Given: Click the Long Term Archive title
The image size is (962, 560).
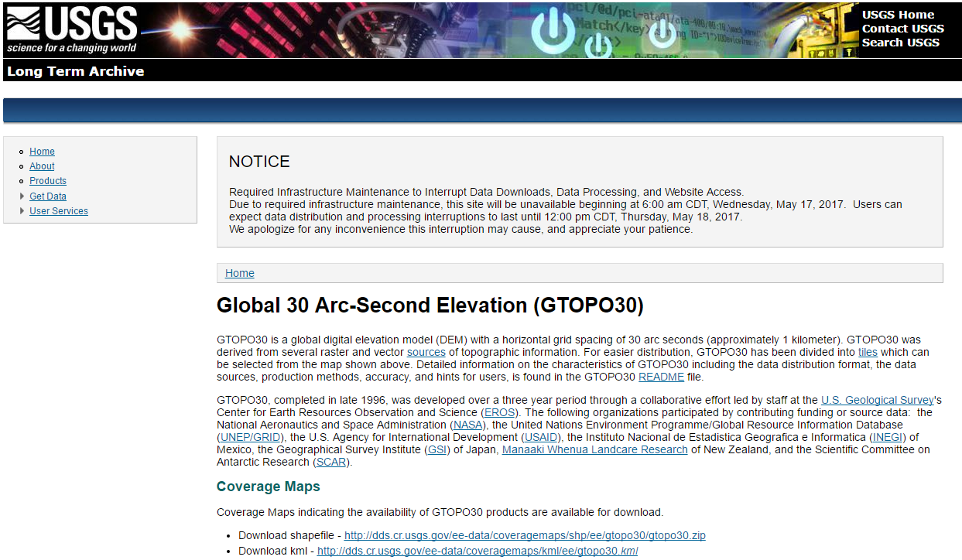Looking at the screenshot, I should tap(75, 71).
